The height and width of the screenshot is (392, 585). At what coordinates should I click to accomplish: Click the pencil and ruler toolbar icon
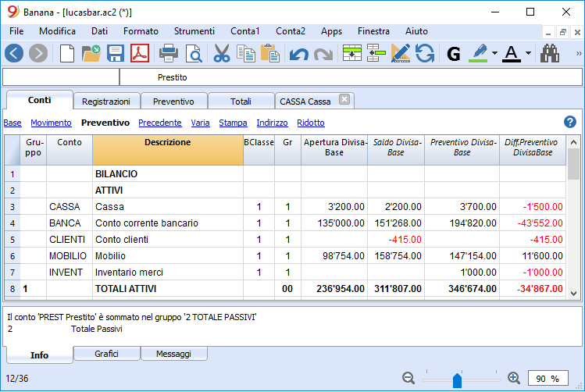401,53
